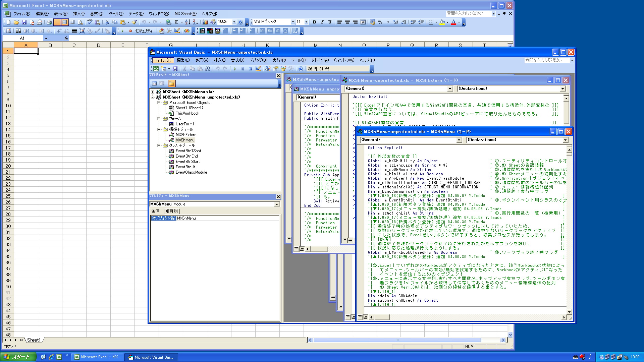Pick the yellow Fill Color swatch button

(x=442, y=22)
